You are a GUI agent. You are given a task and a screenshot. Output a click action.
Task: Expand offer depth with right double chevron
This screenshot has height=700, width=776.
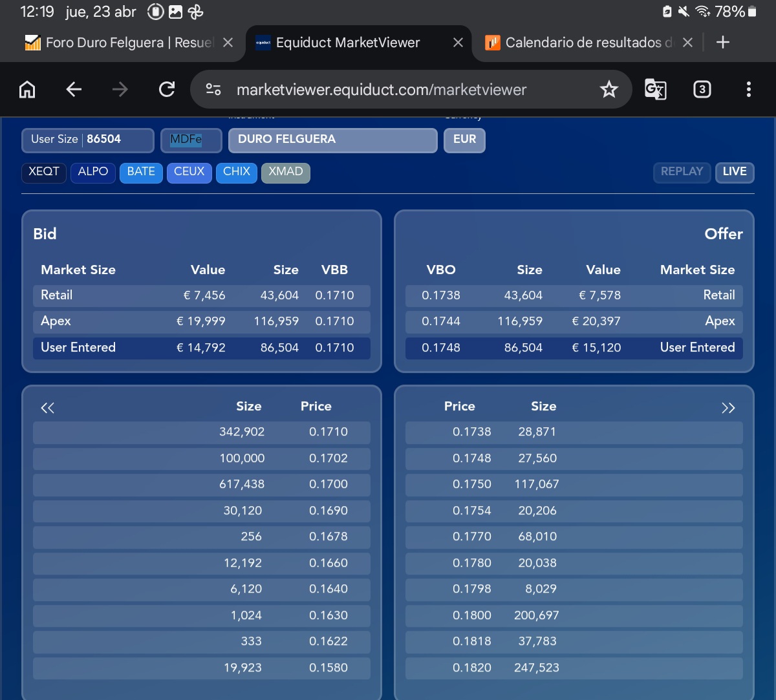[x=728, y=408]
